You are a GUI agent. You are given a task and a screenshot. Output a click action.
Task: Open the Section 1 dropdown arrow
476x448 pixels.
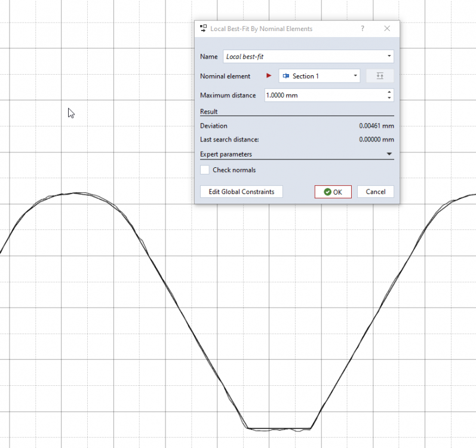[355, 76]
